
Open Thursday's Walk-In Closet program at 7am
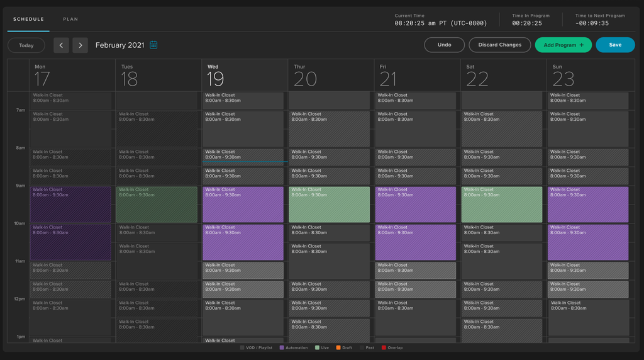point(329,129)
